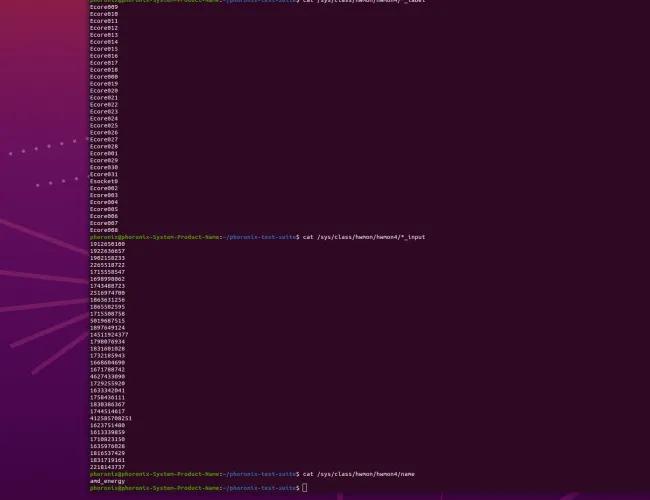Select the Ecore010 output line

point(104,14)
